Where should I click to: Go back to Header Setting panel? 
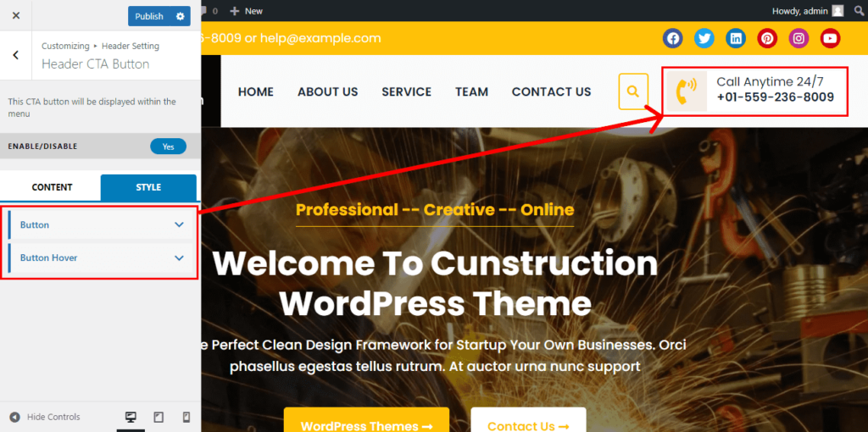[15, 55]
